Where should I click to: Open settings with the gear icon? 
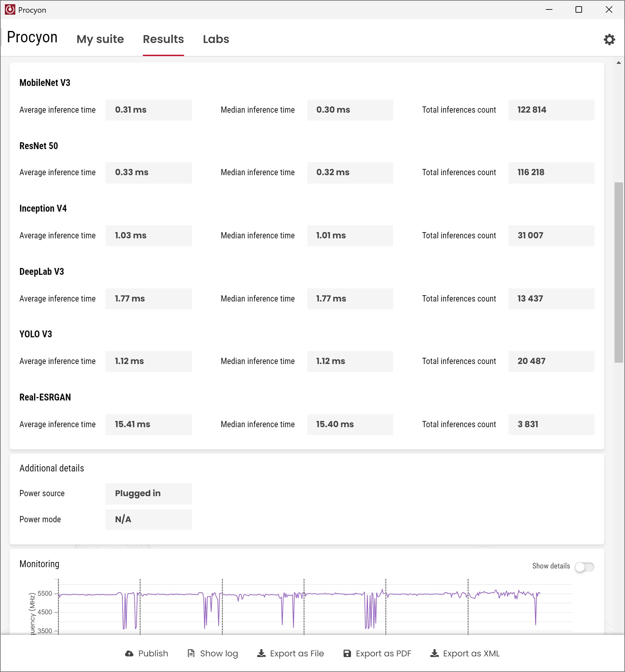[609, 39]
